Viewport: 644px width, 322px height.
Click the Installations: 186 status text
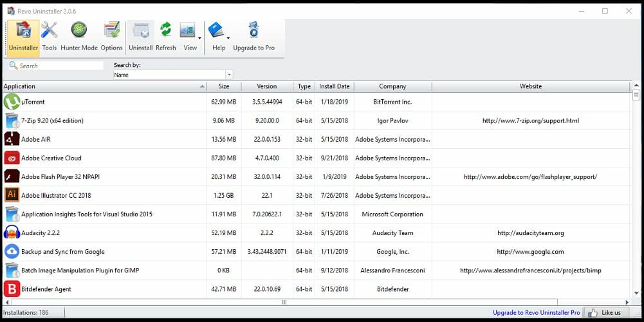pos(26,312)
